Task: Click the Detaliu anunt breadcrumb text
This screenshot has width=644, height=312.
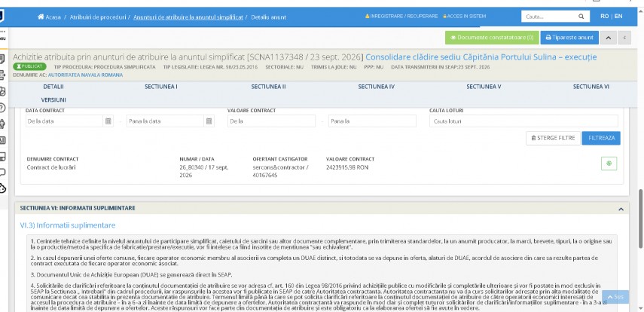Action: [269, 17]
